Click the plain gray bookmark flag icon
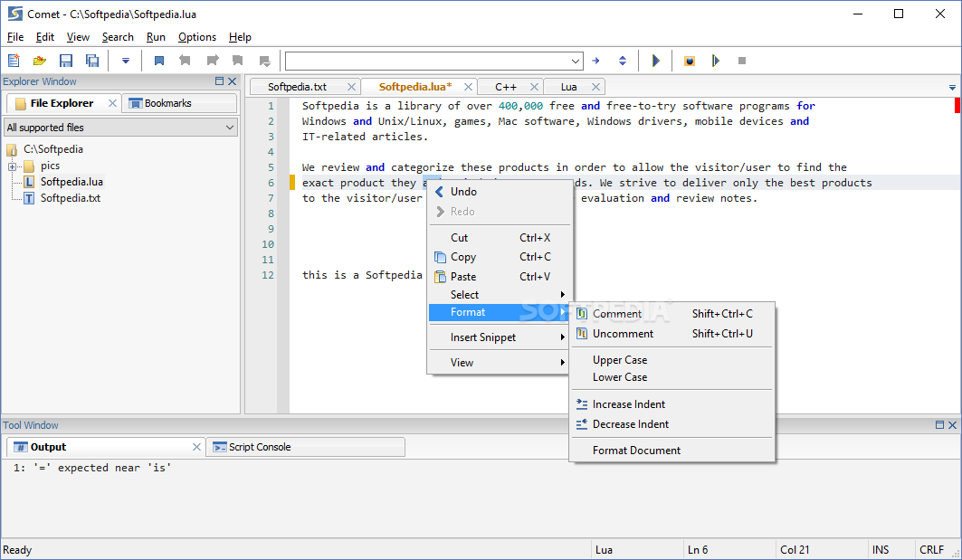The width and height of the screenshot is (962, 560). click(237, 61)
